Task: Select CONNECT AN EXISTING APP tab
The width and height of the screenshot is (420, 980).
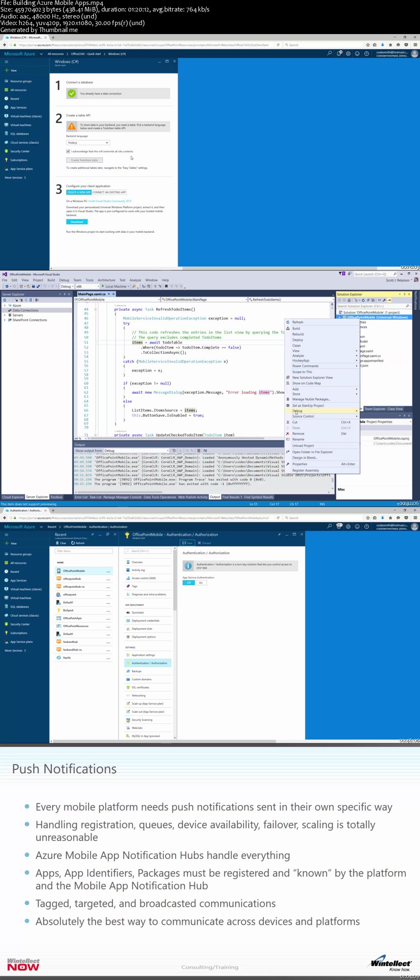Action: [x=109, y=192]
